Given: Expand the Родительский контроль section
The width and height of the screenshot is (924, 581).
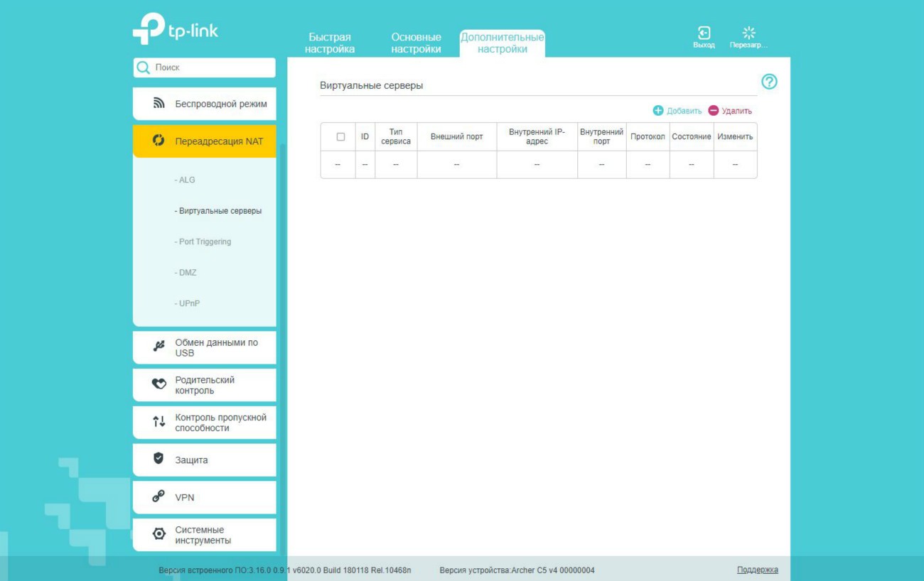Looking at the screenshot, I should click(x=205, y=385).
